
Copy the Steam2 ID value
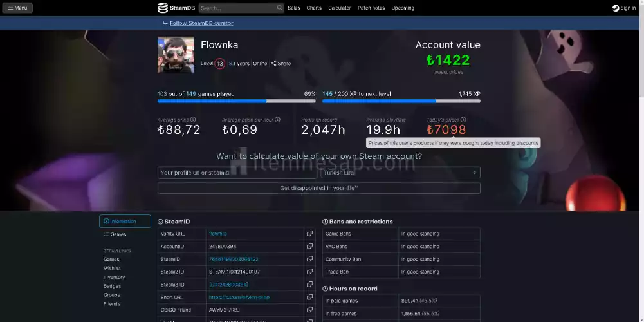pos(309,272)
